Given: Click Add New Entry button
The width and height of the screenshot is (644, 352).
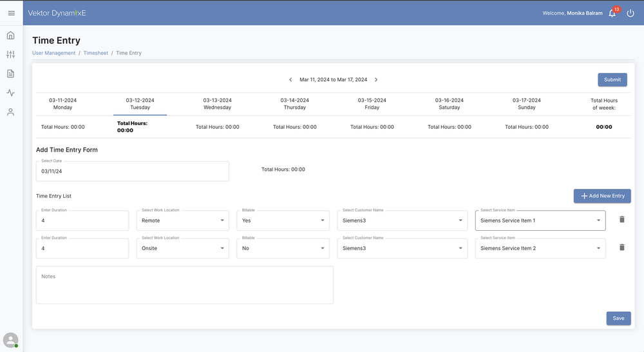Looking at the screenshot, I should click(602, 196).
